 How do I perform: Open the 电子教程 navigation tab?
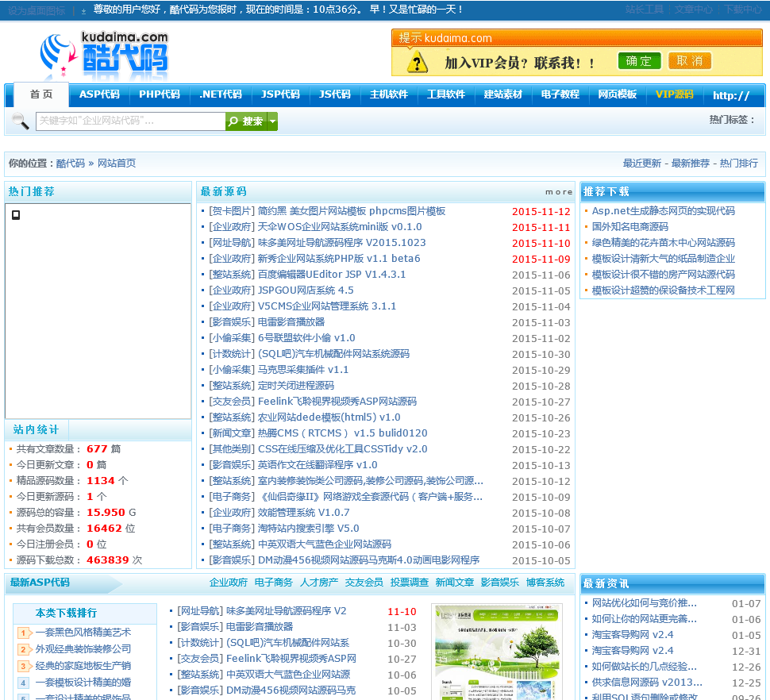pos(560,94)
